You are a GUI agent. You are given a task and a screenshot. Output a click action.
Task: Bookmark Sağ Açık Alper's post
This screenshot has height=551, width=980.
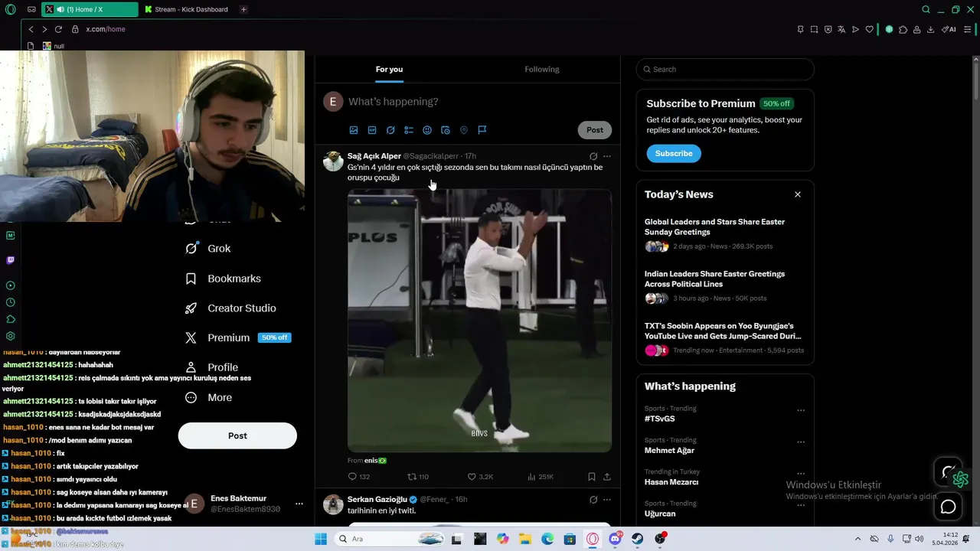(x=592, y=477)
